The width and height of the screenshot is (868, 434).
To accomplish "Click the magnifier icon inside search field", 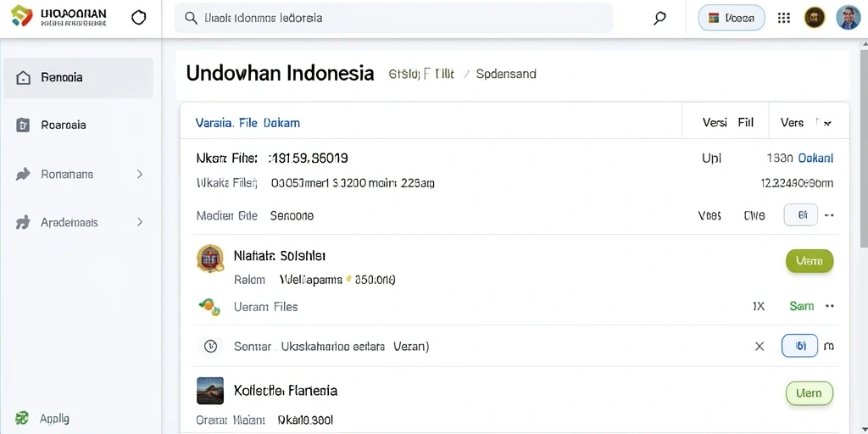I will [x=191, y=18].
